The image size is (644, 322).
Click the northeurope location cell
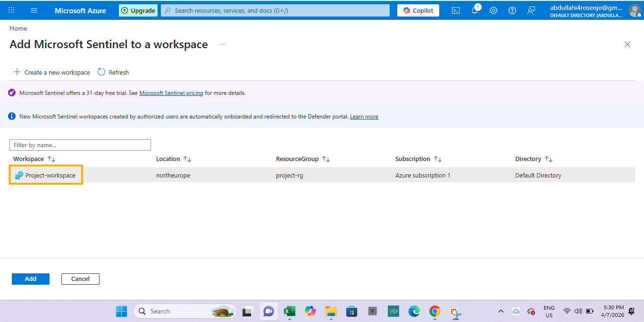(173, 175)
